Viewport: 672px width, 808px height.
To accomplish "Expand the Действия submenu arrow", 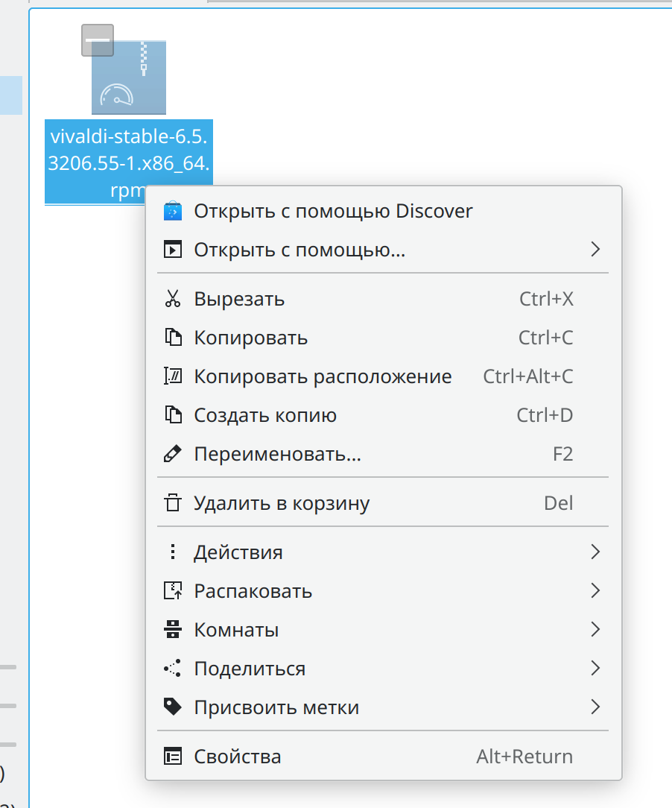I will click(x=595, y=552).
